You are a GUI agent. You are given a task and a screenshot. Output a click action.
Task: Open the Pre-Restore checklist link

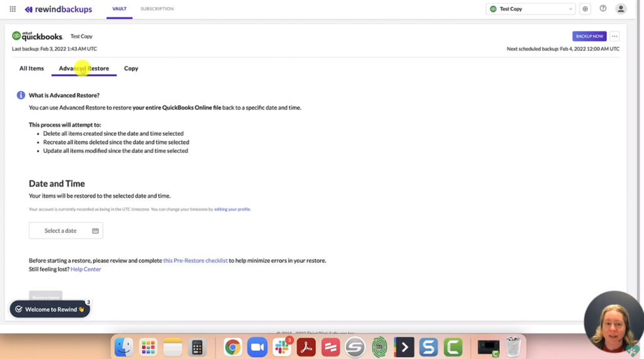(195, 260)
